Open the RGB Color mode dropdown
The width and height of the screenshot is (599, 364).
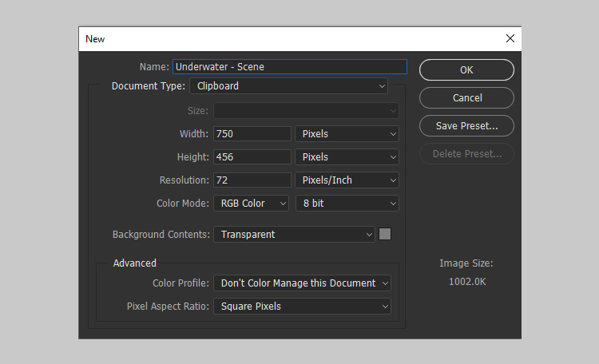pos(251,204)
